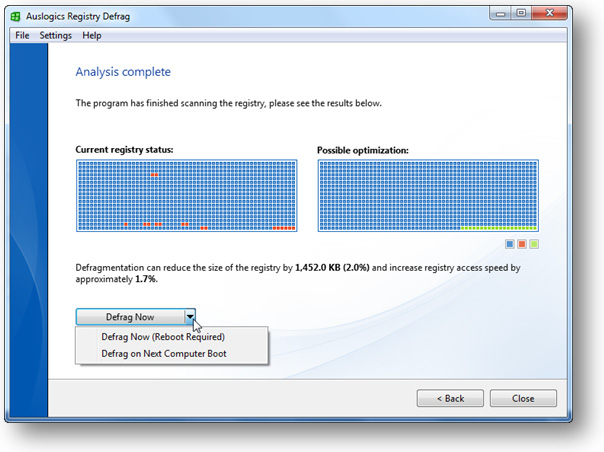Click the Close button at bottom right
Screen dimensions: 604x452
pos(522,398)
